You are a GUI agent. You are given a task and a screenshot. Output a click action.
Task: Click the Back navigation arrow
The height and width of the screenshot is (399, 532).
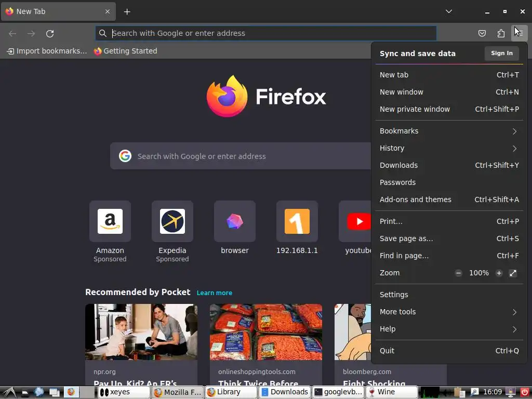point(12,34)
